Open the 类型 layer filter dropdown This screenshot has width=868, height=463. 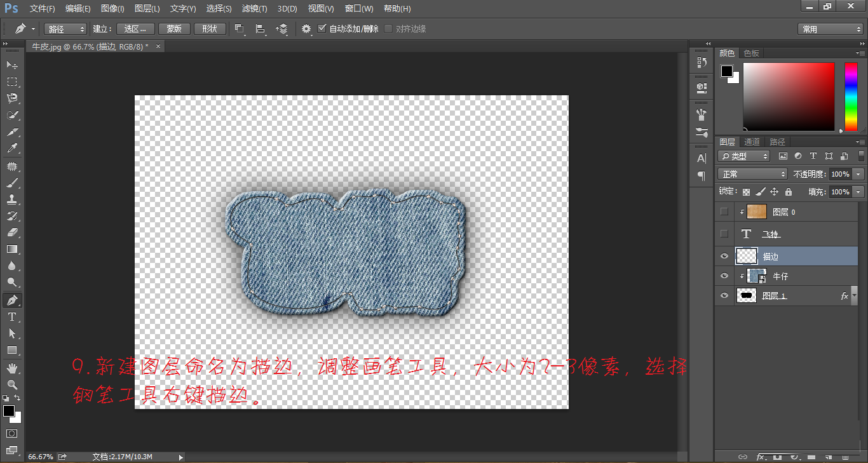[743, 156]
